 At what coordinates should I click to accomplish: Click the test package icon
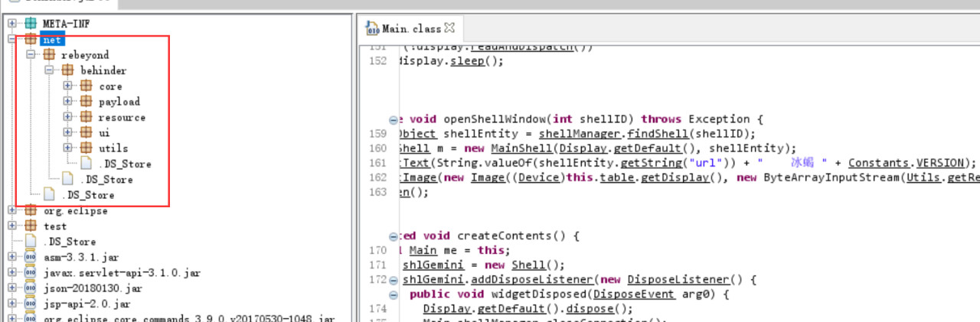pyautogui.click(x=30, y=226)
